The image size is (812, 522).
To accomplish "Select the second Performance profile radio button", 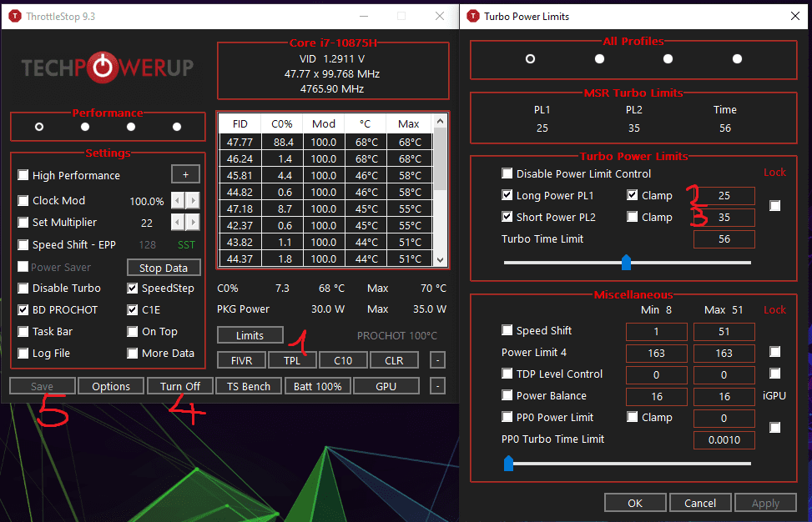I will tap(85, 127).
